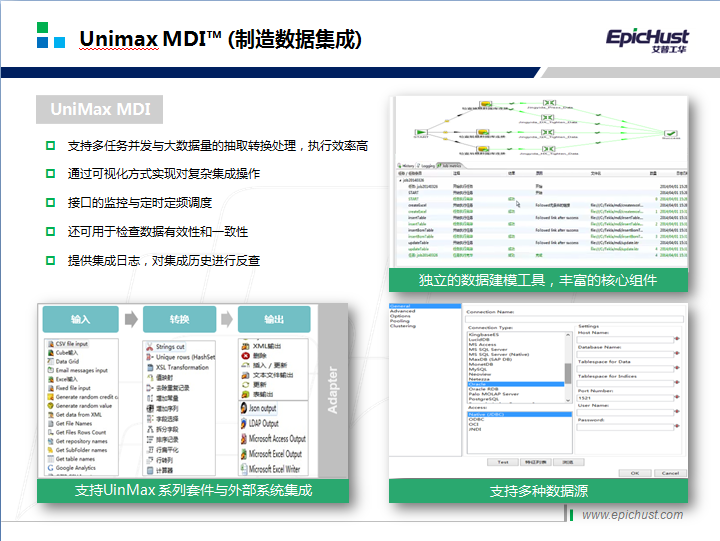Click the Connection Type list down arrow
Viewport: 720px width, 541px height.
pyautogui.click(x=568, y=400)
